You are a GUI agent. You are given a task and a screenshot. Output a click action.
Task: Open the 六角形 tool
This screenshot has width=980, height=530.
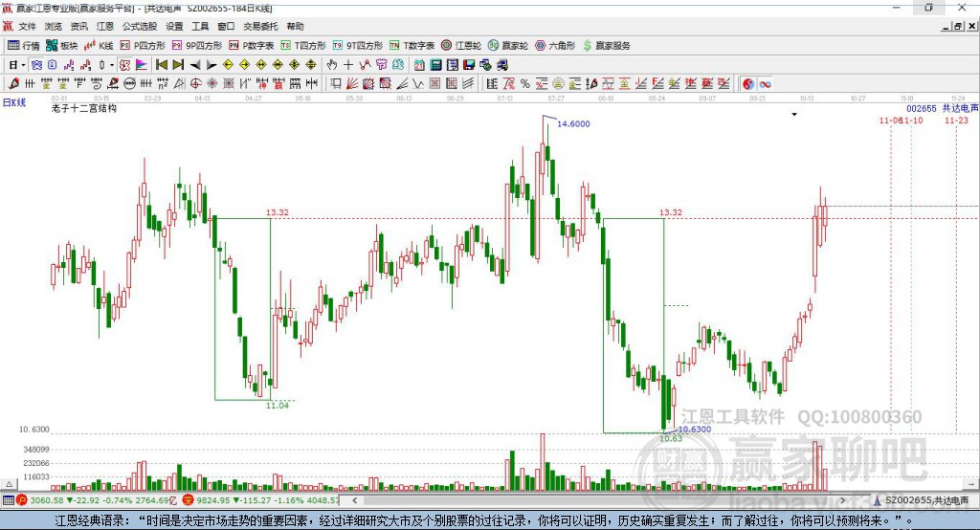555,46
